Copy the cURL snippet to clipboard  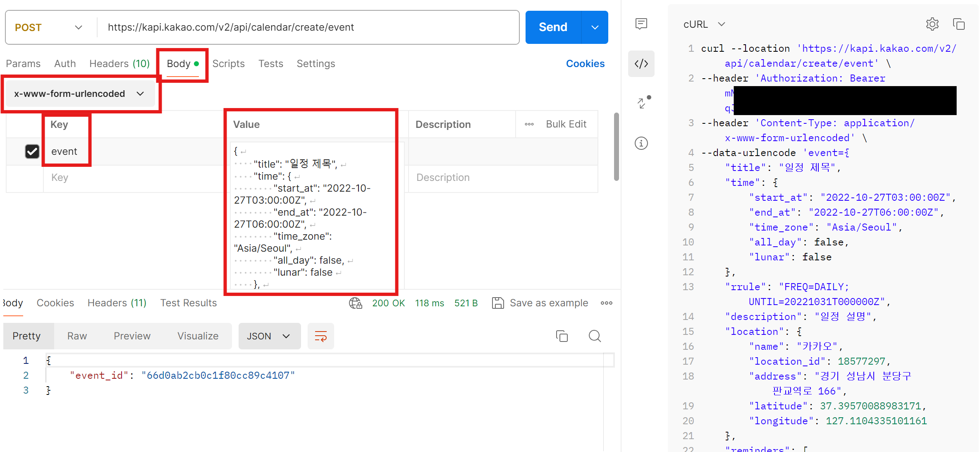[x=958, y=24]
